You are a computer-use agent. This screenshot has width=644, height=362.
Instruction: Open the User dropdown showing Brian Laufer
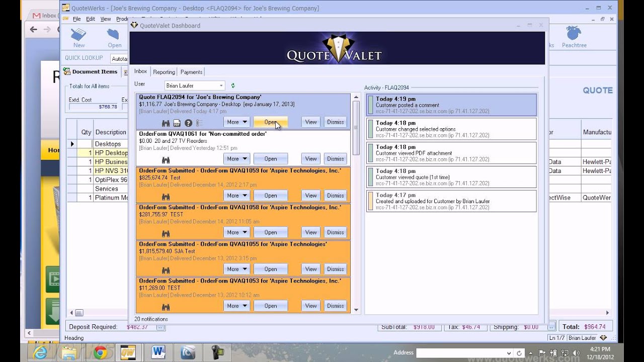point(221,86)
